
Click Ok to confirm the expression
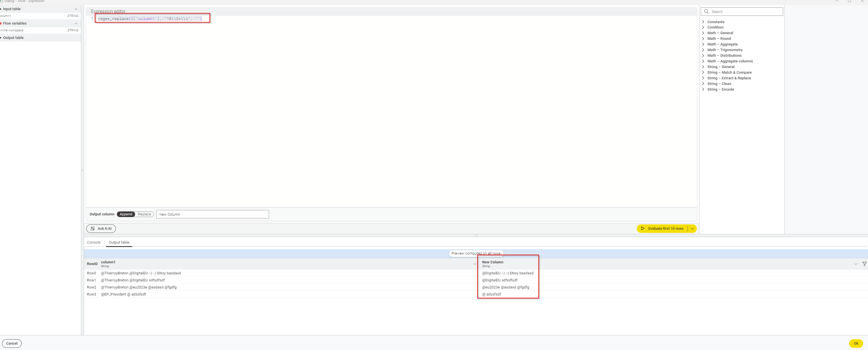pos(856,343)
